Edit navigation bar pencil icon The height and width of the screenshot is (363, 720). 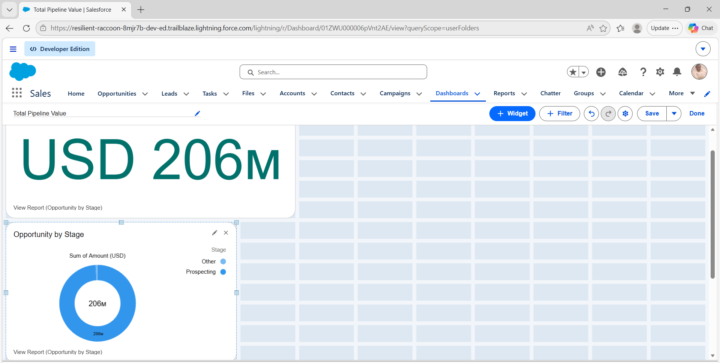pyautogui.click(x=707, y=94)
